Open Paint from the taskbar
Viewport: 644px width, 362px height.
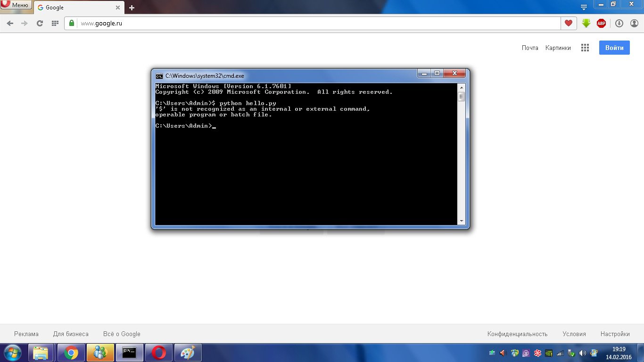pyautogui.click(x=188, y=353)
